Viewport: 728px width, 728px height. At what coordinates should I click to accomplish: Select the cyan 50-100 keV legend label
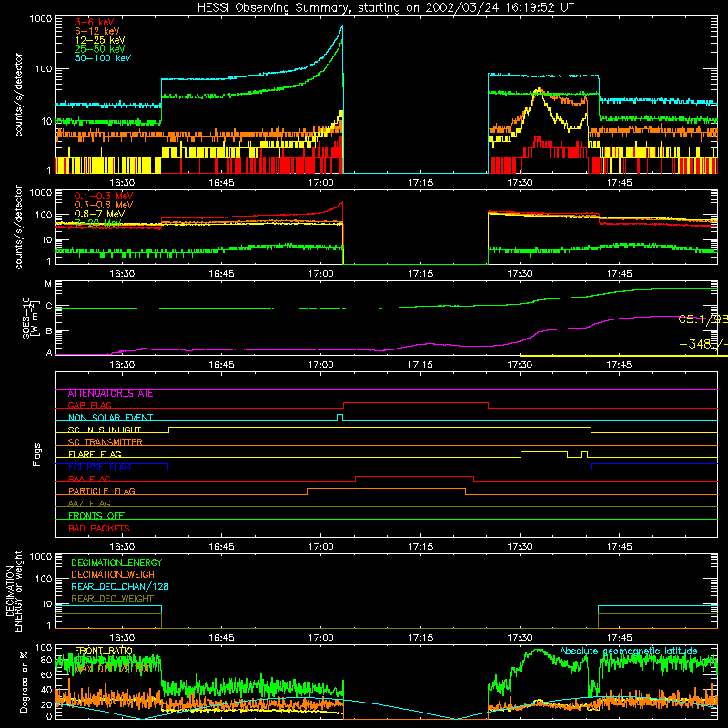click(103, 58)
